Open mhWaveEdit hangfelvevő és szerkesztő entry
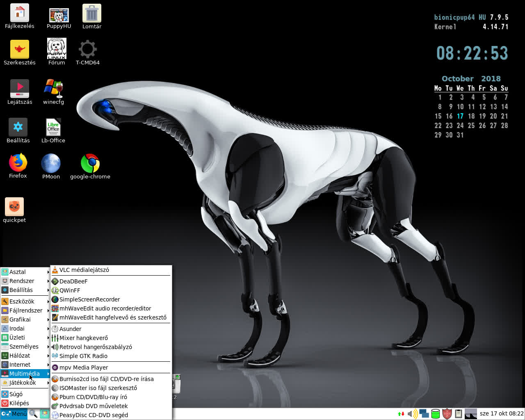 point(111,317)
